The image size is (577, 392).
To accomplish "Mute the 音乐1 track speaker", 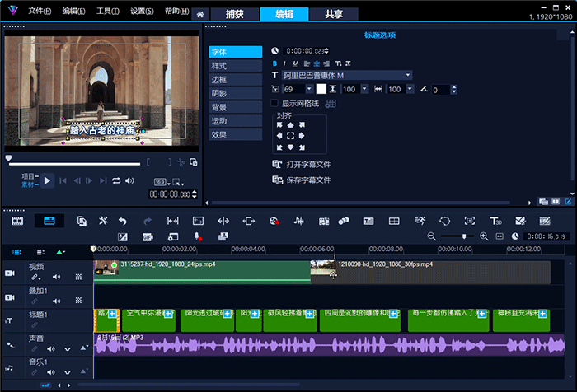I will 51,372.
